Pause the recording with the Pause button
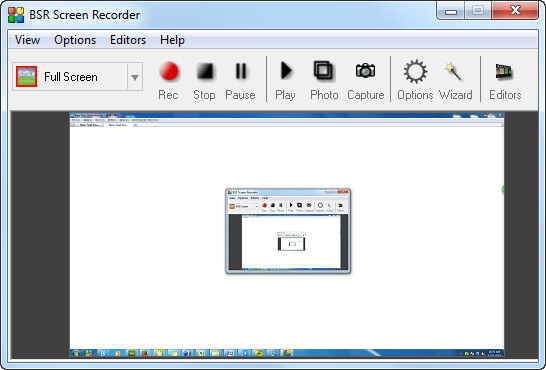Screen dimensions: 546x370 coord(240,80)
